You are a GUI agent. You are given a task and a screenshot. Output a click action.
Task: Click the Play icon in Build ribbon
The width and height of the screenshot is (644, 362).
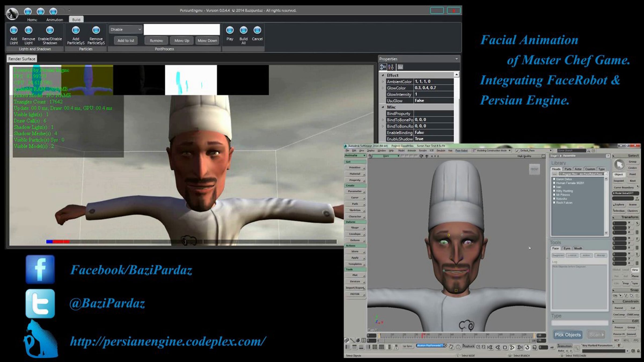230,30
